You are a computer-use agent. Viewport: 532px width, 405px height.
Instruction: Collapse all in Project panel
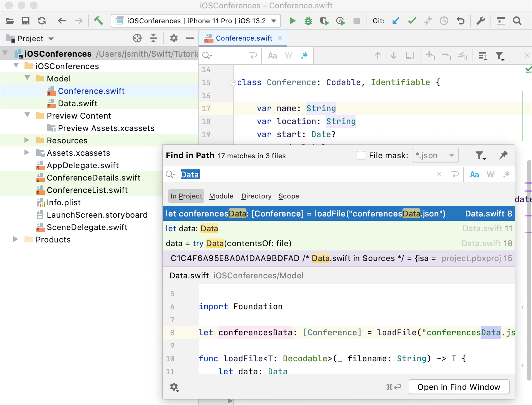153,38
